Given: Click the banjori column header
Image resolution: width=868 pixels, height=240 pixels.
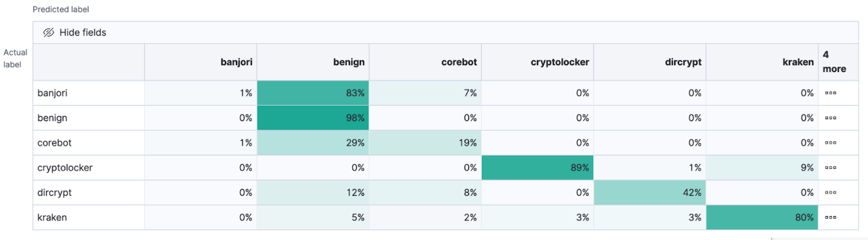Looking at the screenshot, I should (x=236, y=62).
